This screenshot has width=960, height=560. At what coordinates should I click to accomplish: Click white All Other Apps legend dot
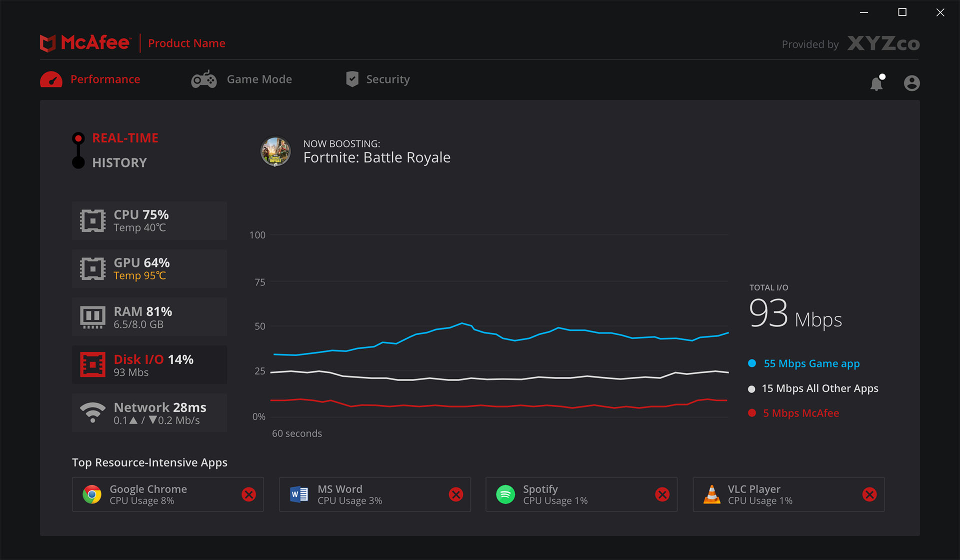(751, 389)
